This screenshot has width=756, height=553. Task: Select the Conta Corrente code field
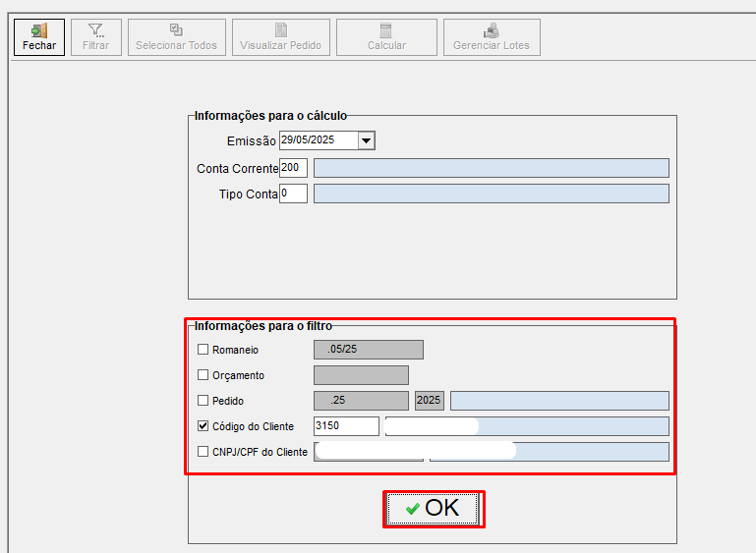(293, 168)
